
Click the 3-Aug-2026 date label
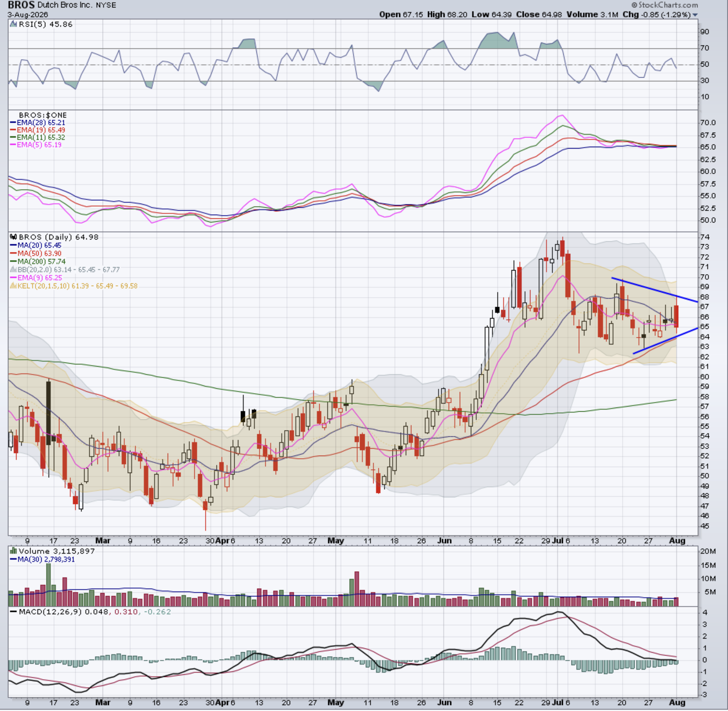28,15
